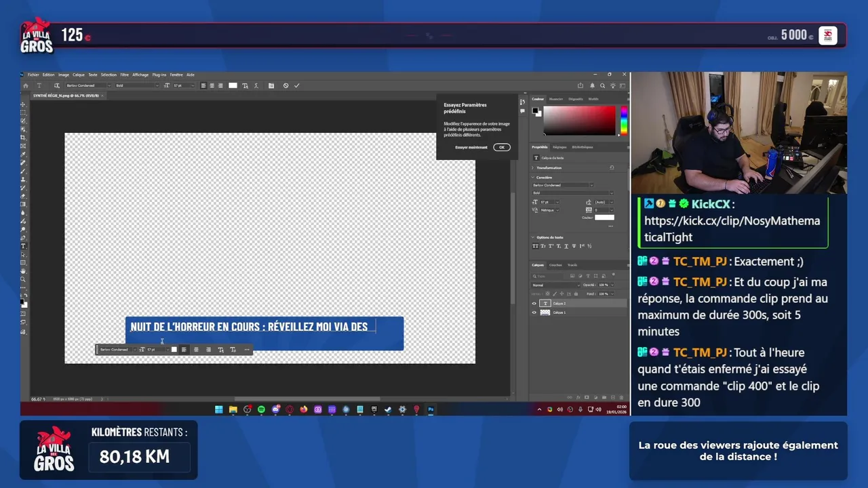
Task: Click the create new layer icon
Action: (613, 397)
